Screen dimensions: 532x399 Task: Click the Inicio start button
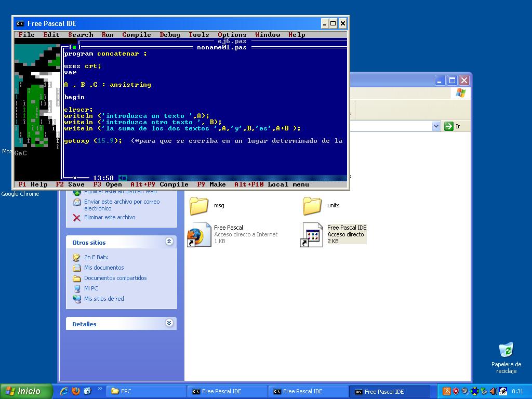pyautogui.click(x=26, y=391)
